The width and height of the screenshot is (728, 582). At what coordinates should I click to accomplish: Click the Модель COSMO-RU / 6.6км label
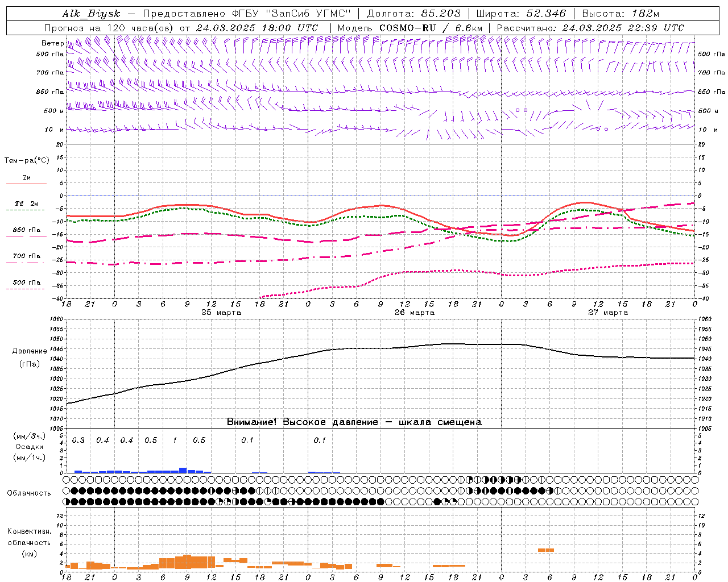point(410,28)
